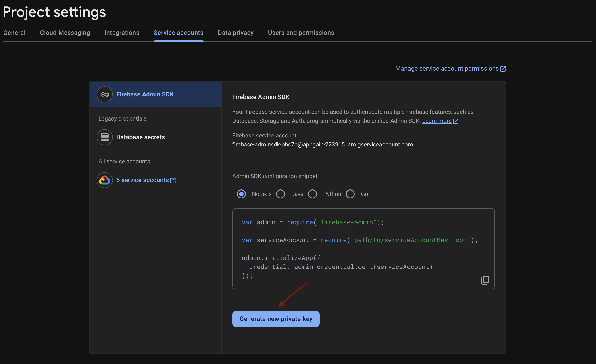Open Manage service account permissions link
The image size is (596, 364).
pos(447,69)
